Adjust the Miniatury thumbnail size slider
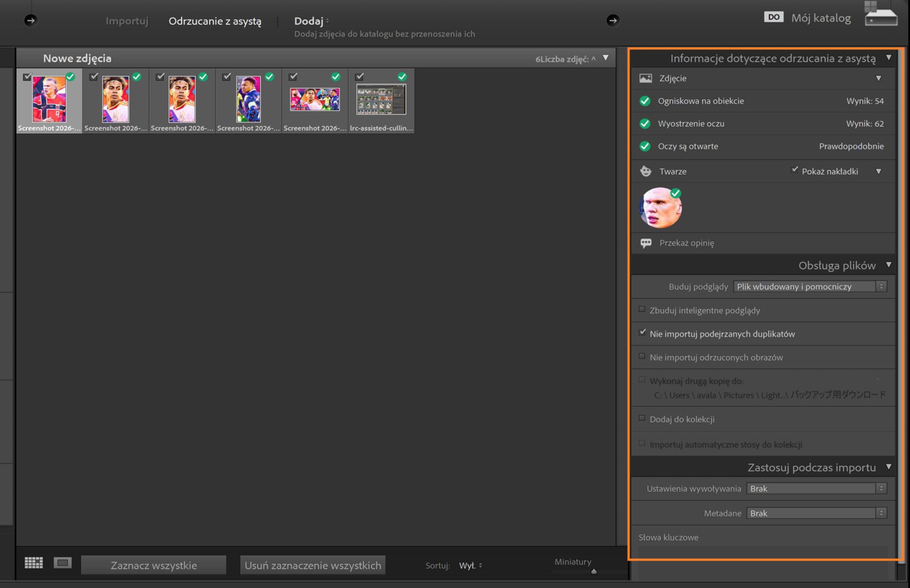Viewport: 910px width, 588px height. [x=593, y=571]
